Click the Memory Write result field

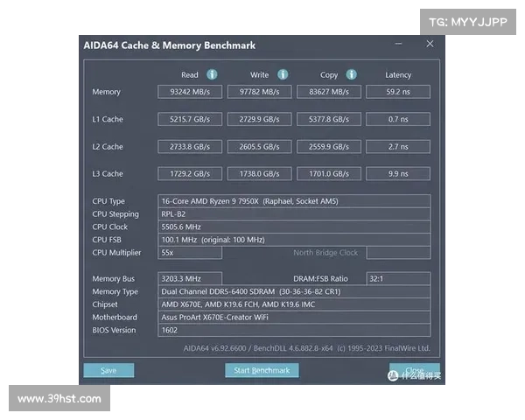tap(259, 92)
